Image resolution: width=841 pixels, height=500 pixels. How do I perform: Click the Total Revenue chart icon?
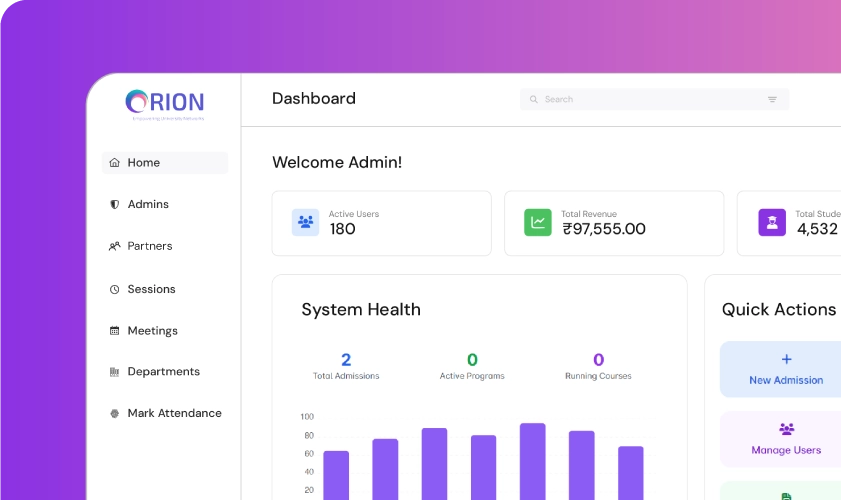(x=538, y=222)
